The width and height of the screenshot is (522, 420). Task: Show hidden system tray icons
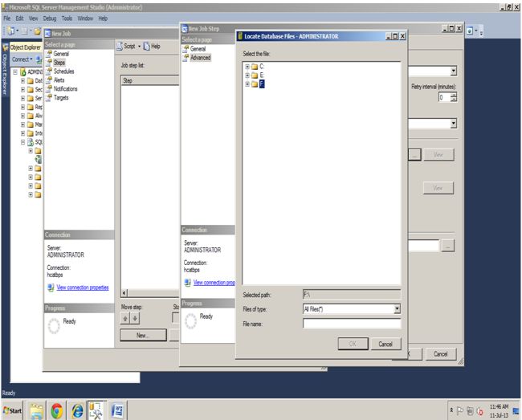tap(451, 410)
